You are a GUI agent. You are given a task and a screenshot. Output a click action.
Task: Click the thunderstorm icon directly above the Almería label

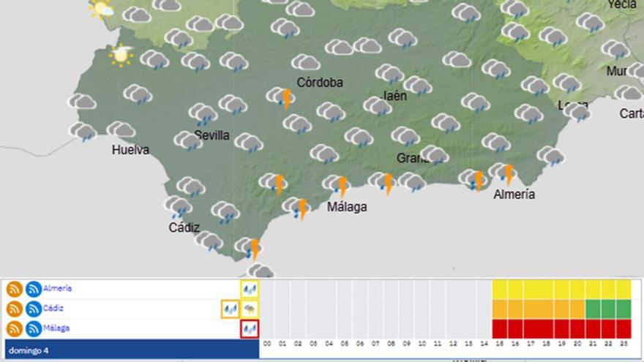(x=504, y=173)
